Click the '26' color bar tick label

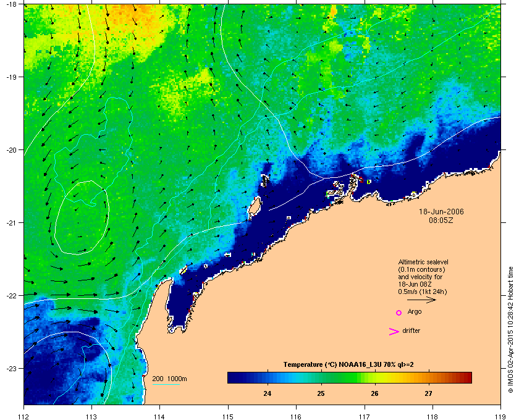pyautogui.click(x=374, y=393)
